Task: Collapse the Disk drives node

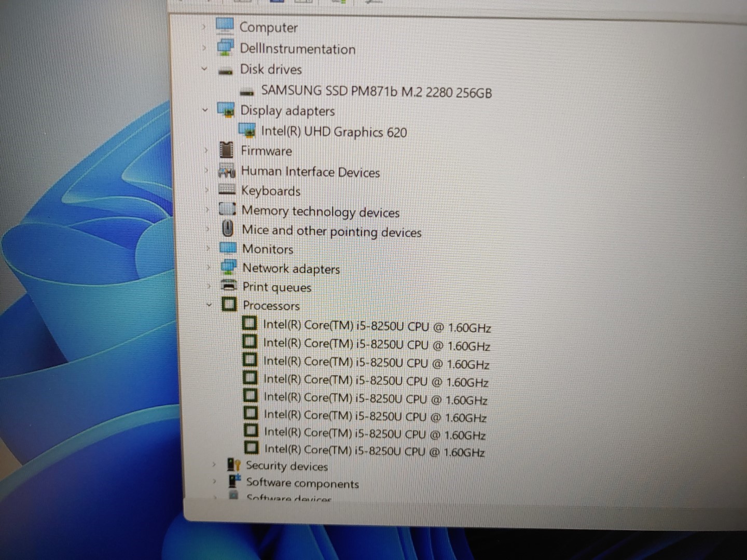Action: [204, 69]
